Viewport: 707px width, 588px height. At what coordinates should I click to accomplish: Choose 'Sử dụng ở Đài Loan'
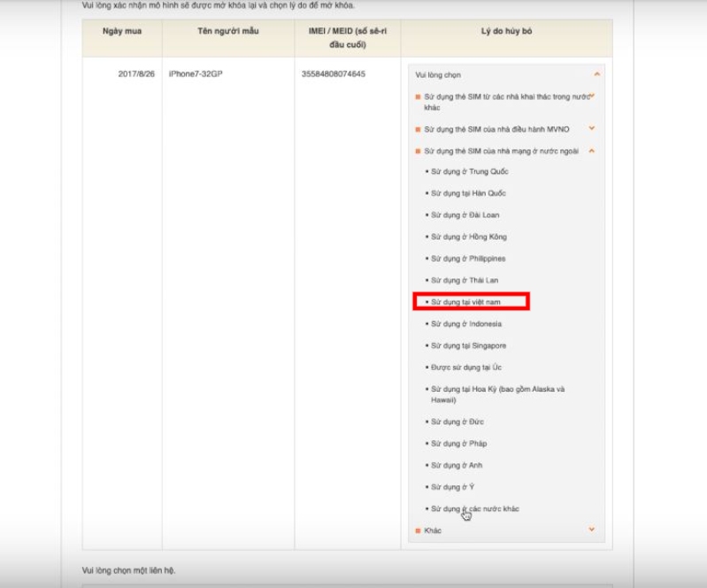coord(465,215)
